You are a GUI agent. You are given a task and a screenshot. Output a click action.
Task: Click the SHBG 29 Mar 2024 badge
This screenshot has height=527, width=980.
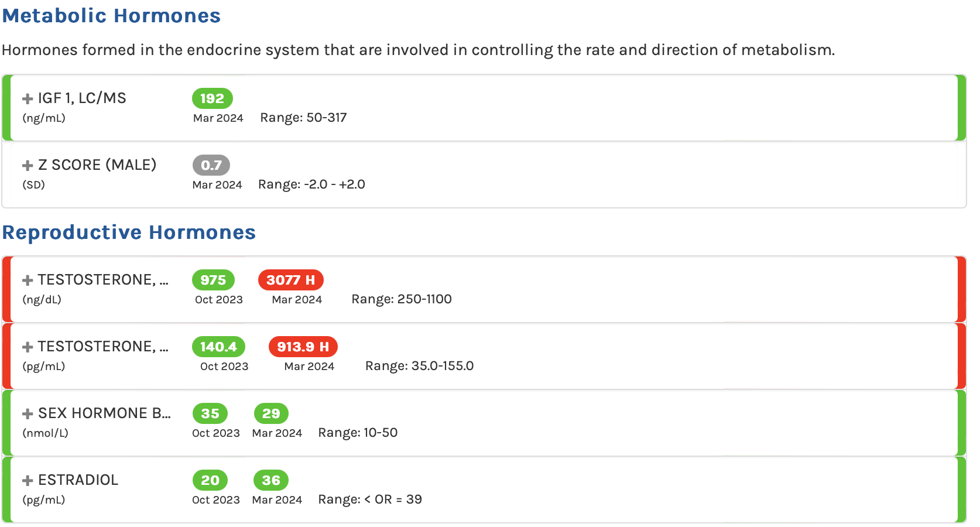pos(271,413)
